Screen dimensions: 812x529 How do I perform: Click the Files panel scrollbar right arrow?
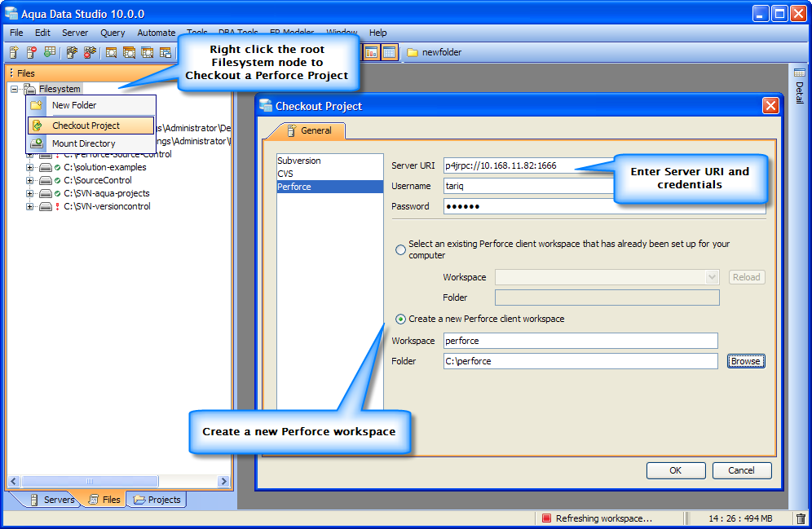pyautogui.click(x=223, y=481)
